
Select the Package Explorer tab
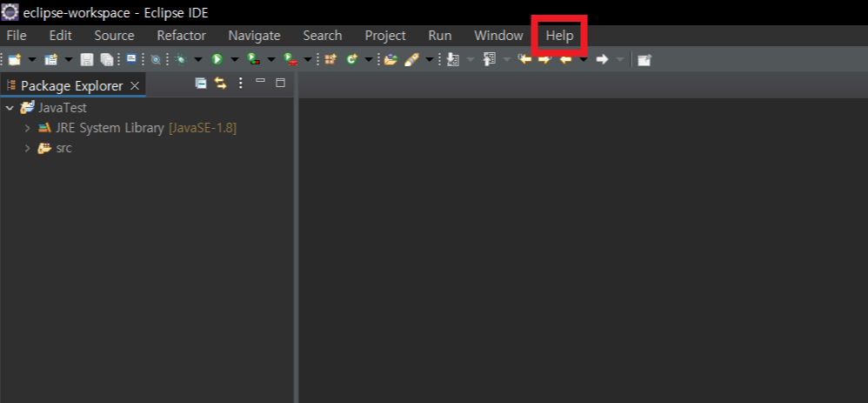pyautogui.click(x=72, y=86)
